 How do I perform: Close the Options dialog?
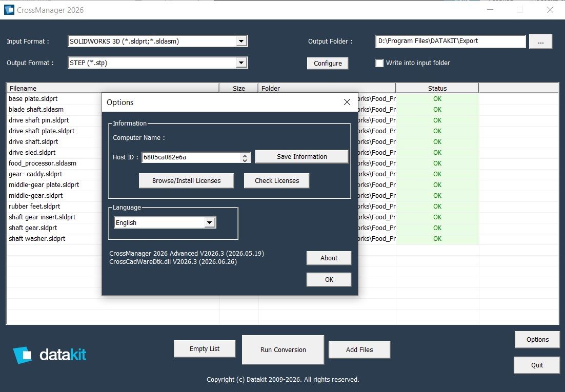[x=347, y=102]
